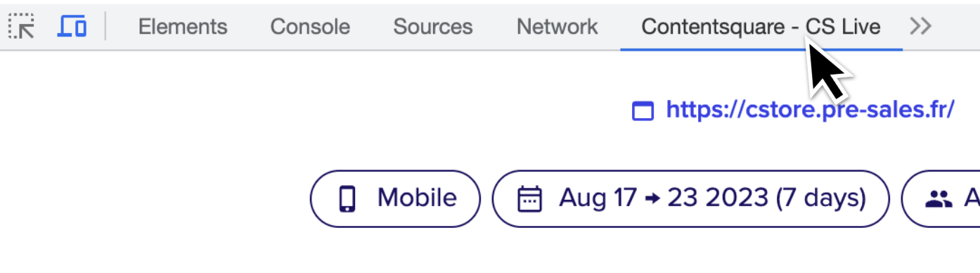The image size is (980, 273).
Task: Open the Elements panel tab
Action: coord(183,27)
